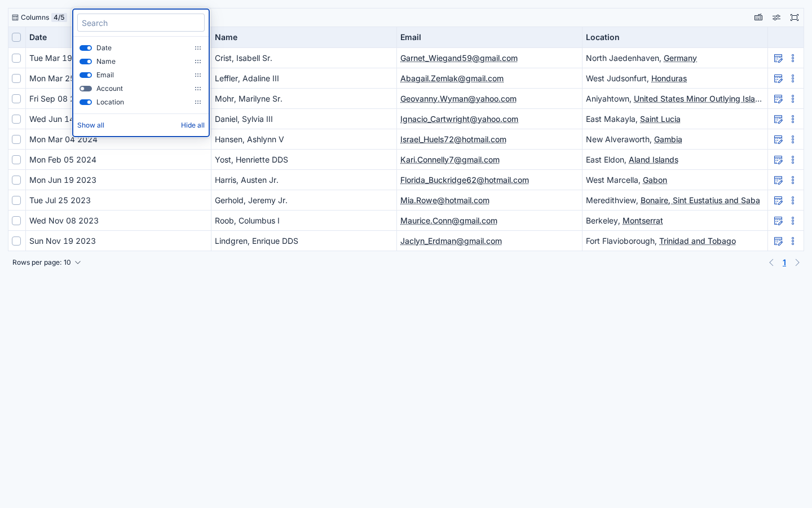
Task: Open Garnet_Wiegand59@gmail.com email link
Action: click(x=459, y=58)
